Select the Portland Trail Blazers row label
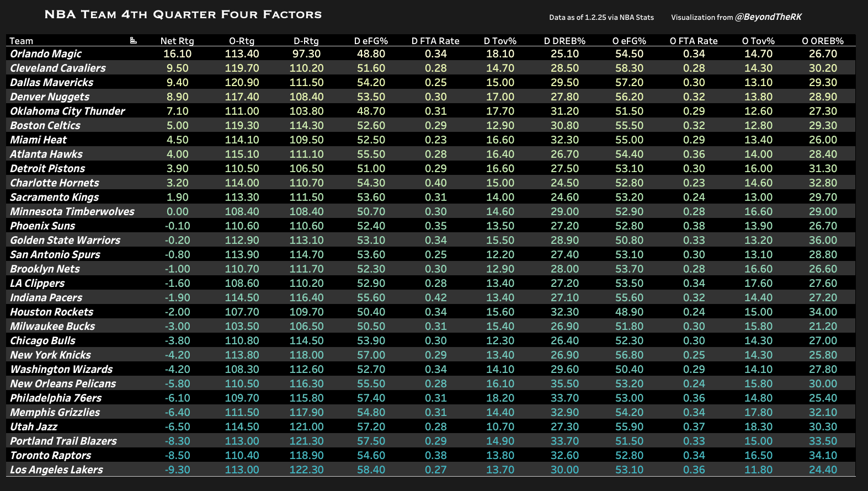The image size is (868, 491). (63, 441)
